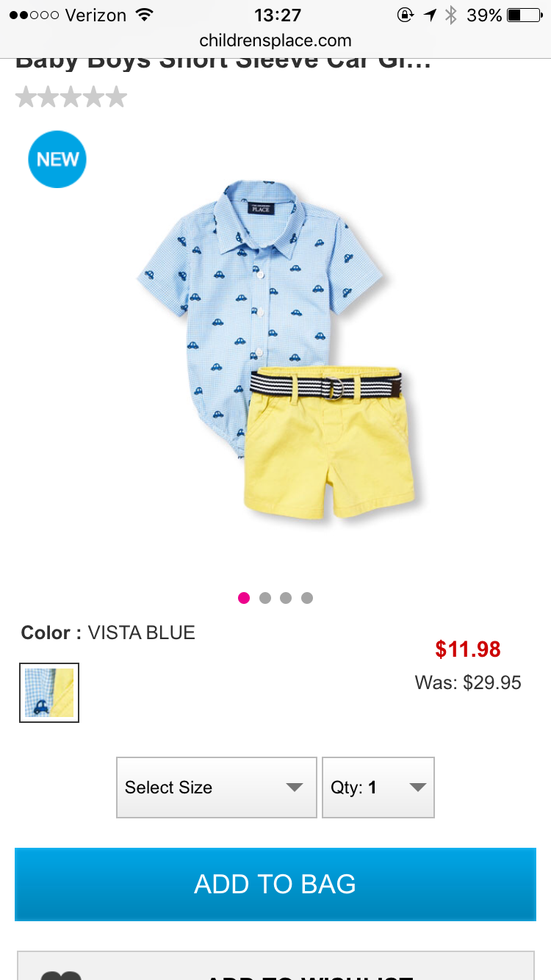The height and width of the screenshot is (980, 551).
Task: Tap the gray star rating
Action: point(71,97)
